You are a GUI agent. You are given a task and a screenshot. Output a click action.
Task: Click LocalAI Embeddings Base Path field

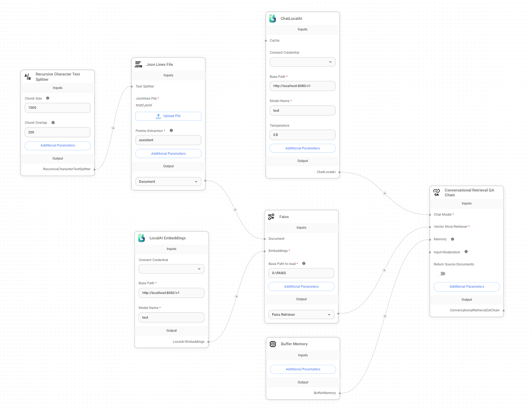[171, 293]
